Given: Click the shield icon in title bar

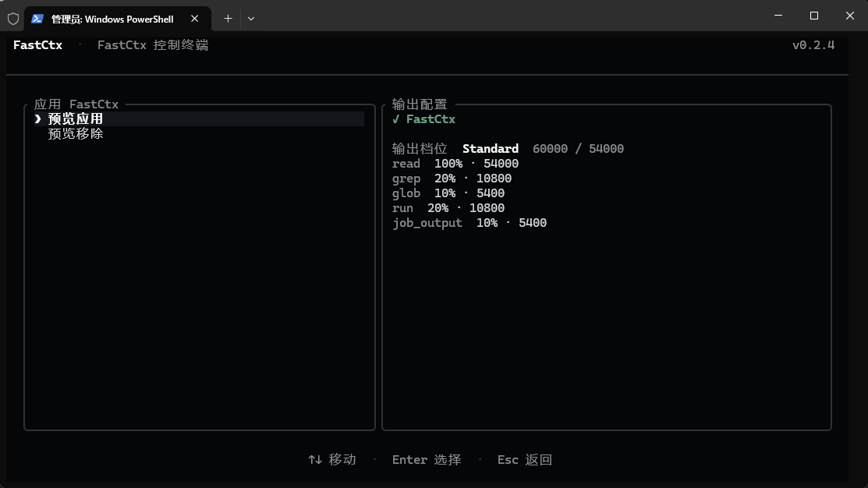Looking at the screenshot, I should (x=13, y=19).
